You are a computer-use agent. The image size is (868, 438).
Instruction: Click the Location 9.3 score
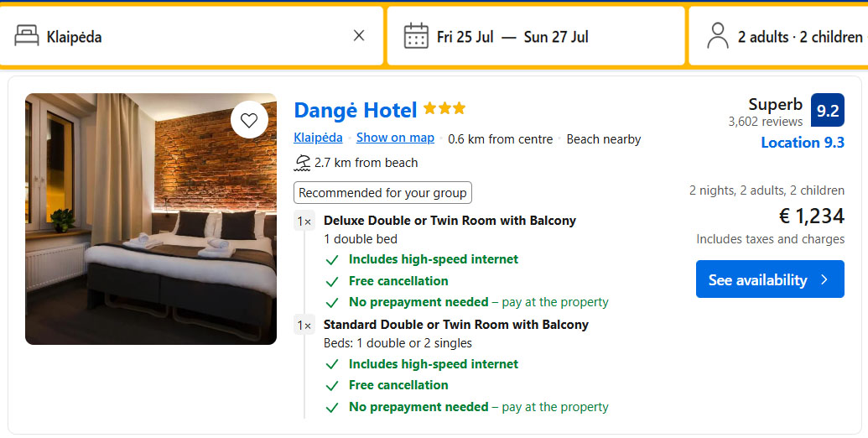tap(802, 143)
